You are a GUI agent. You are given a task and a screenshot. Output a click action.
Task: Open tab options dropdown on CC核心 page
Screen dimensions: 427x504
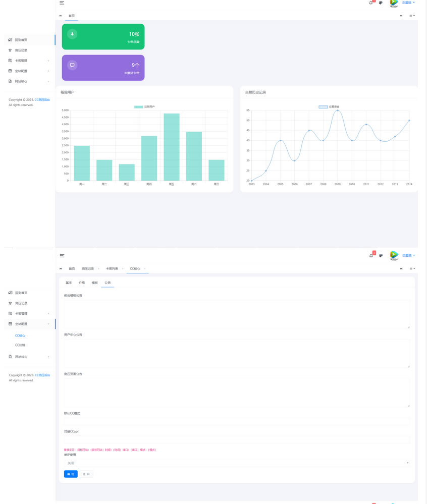click(x=412, y=269)
